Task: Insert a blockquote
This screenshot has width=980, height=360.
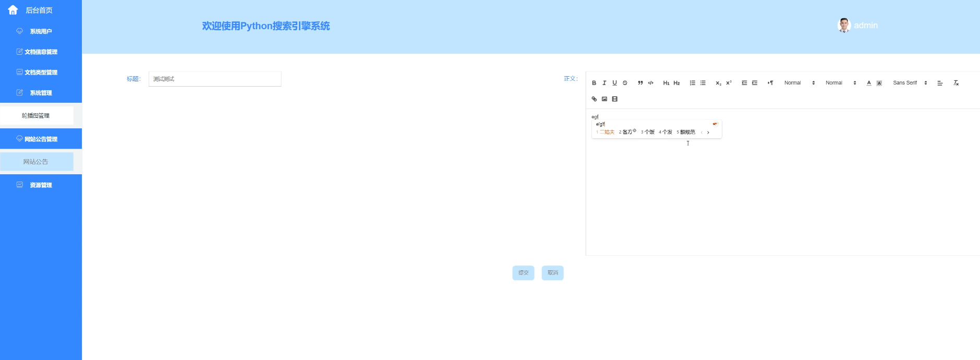Action: pyautogui.click(x=640, y=83)
